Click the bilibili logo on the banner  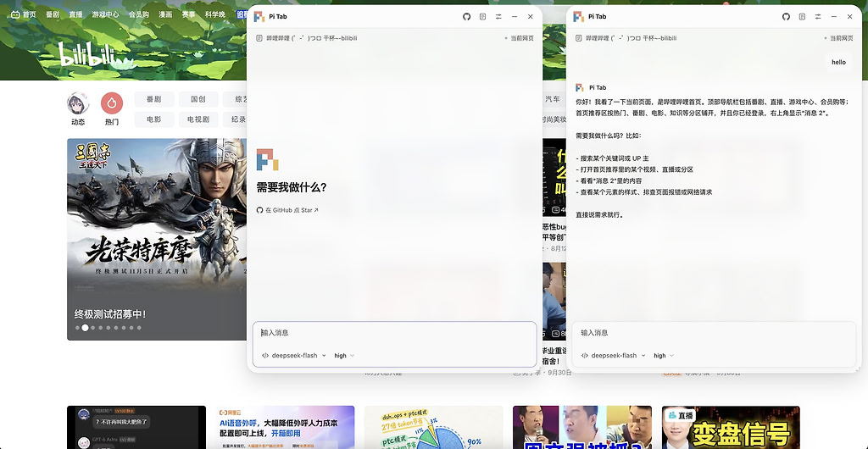(x=96, y=55)
